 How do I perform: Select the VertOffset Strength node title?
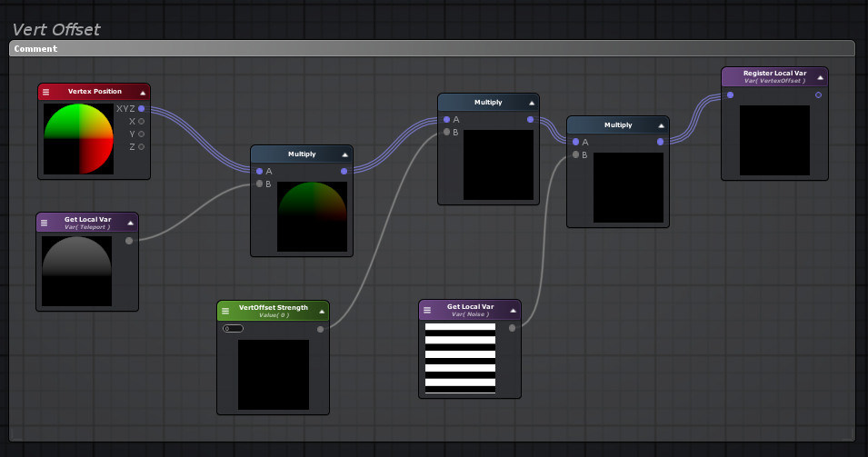pos(274,308)
